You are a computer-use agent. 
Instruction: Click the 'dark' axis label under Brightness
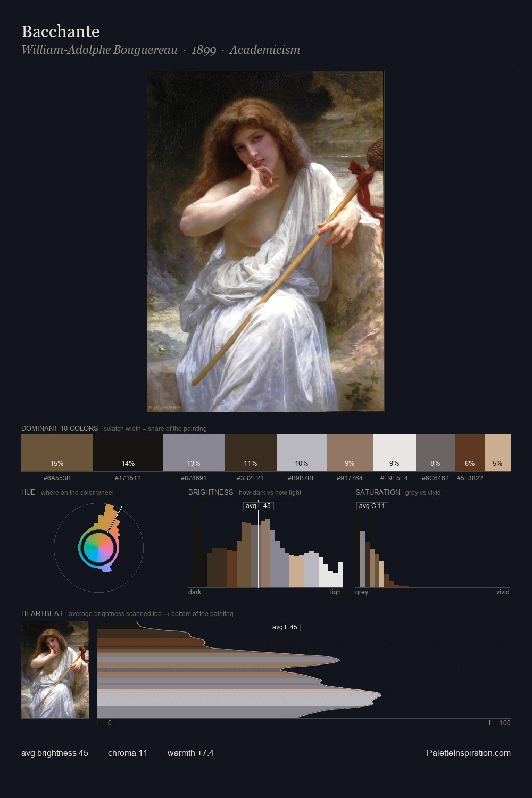pos(195,592)
